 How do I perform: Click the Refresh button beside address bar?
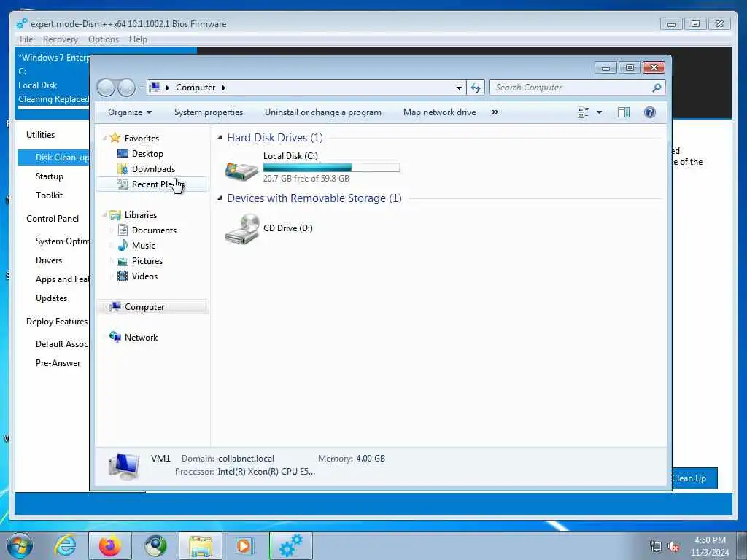[x=476, y=87]
